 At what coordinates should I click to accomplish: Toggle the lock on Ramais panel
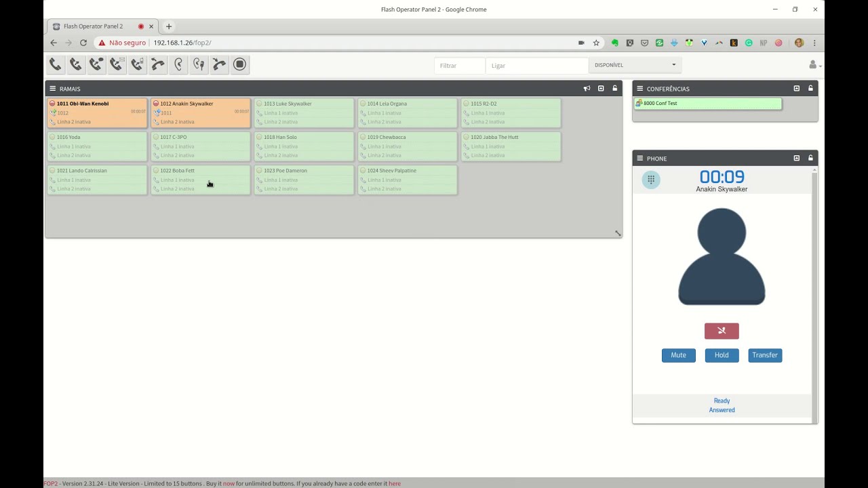(x=615, y=89)
